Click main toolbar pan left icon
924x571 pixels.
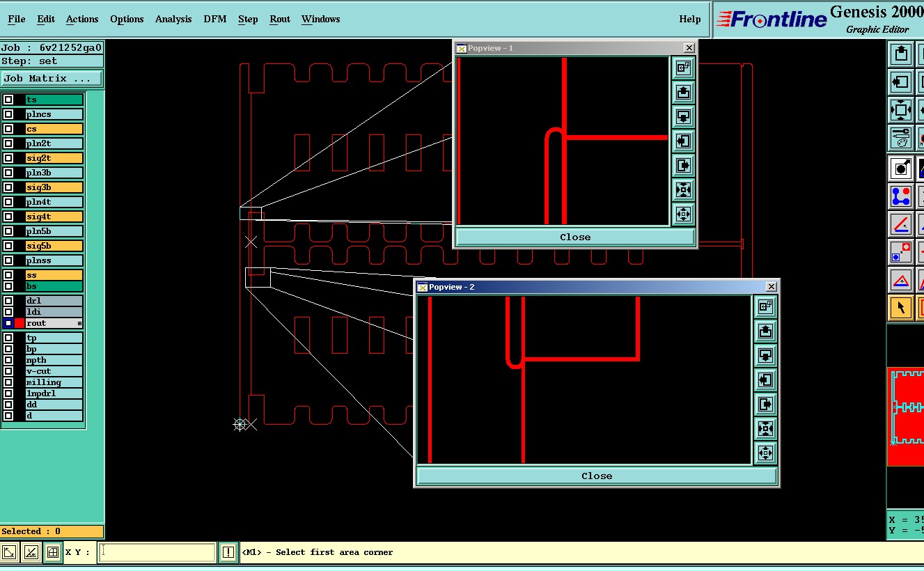(901, 81)
